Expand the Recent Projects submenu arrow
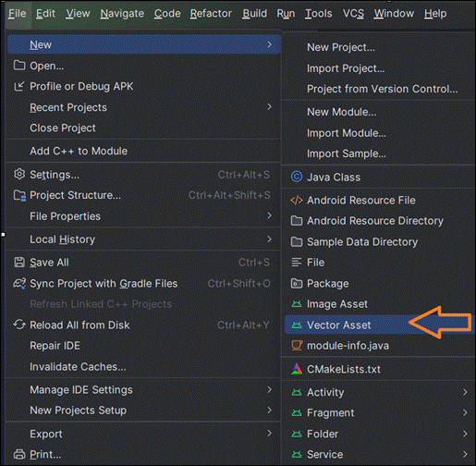This screenshot has width=476, height=466. (269, 107)
